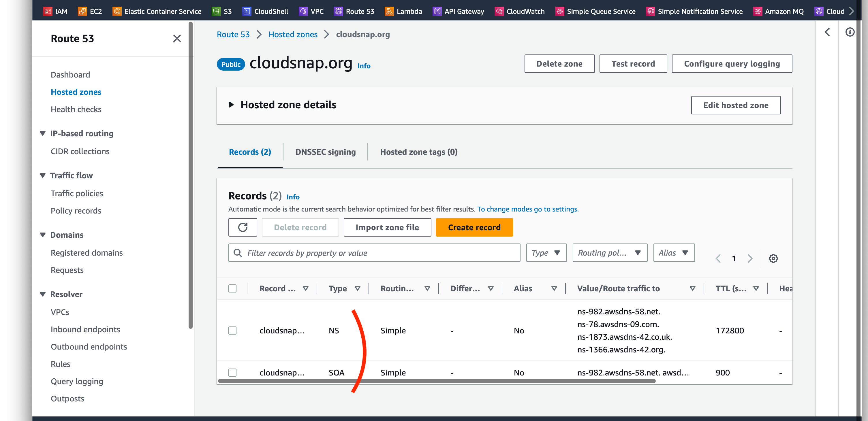Open the Simple Queue Service icon
This screenshot has width=868, height=421.
pyautogui.click(x=559, y=11)
